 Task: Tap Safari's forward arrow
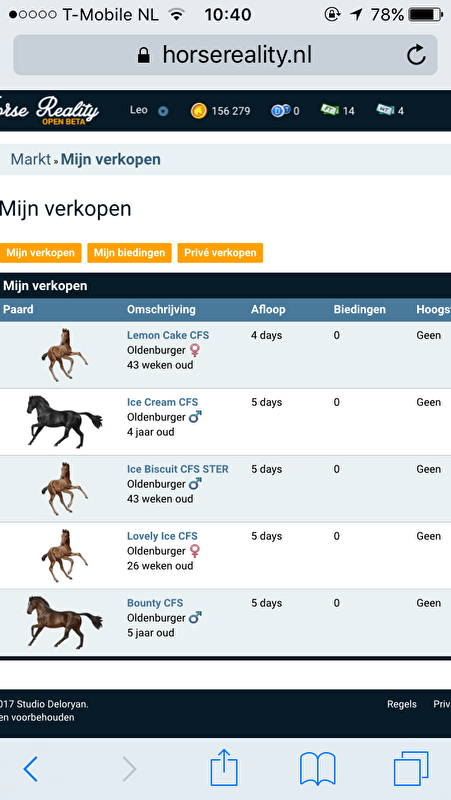point(130,769)
